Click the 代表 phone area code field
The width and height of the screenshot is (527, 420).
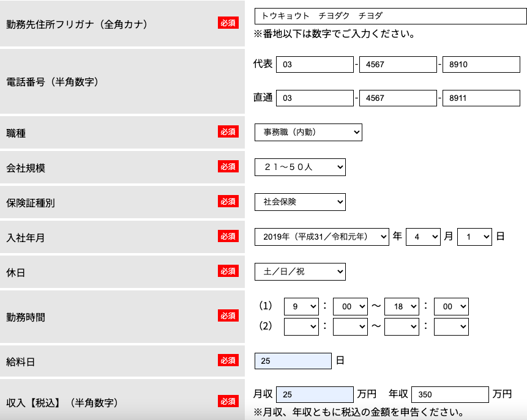pos(315,64)
